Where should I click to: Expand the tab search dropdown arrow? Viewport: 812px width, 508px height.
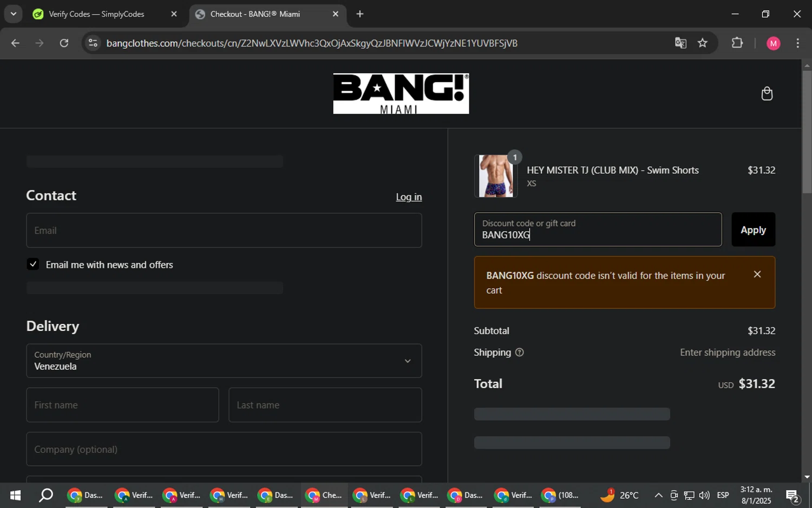pos(13,14)
